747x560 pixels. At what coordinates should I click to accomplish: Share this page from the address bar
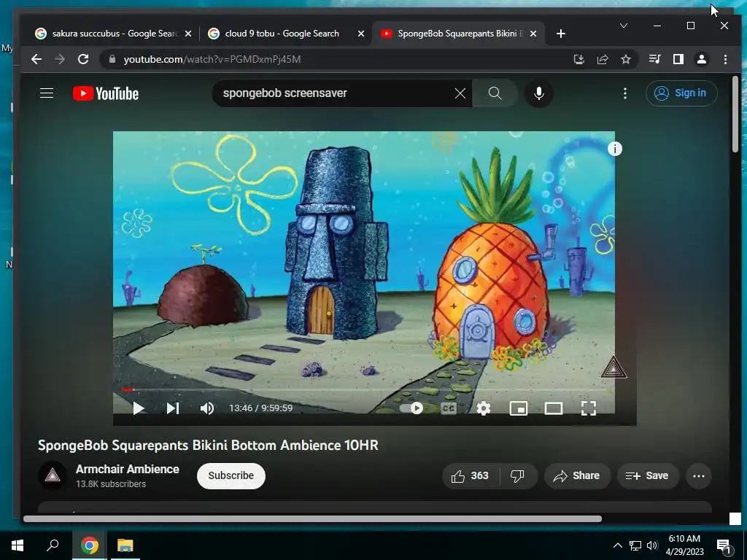(602, 59)
